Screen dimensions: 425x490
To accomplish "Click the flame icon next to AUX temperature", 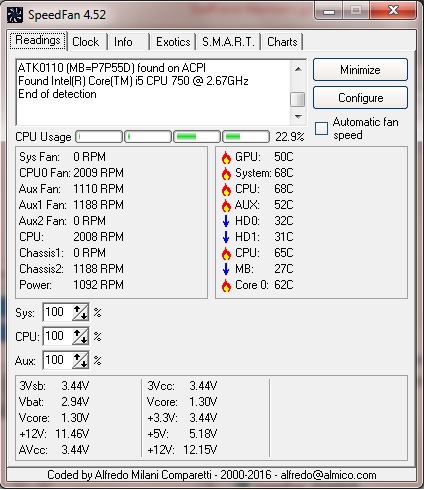I will 226,205.
